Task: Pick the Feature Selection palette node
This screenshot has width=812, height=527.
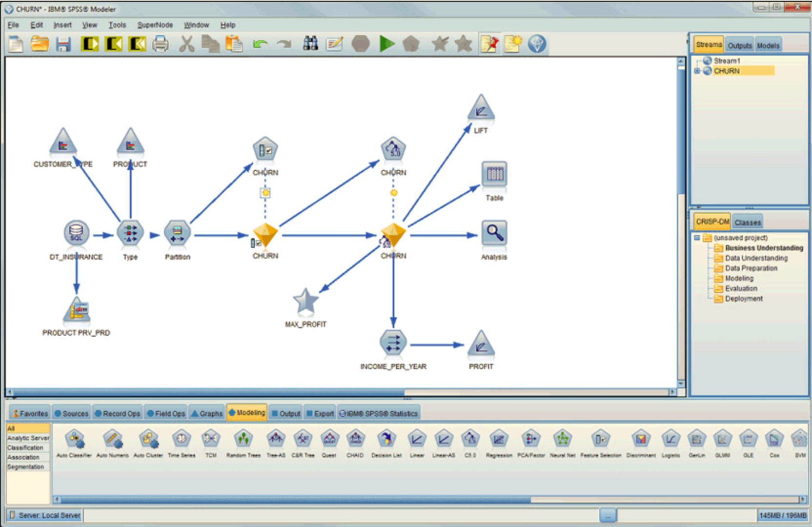Action: tap(601, 444)
